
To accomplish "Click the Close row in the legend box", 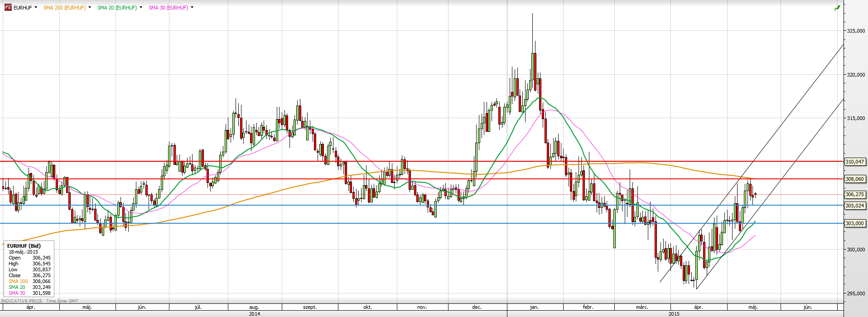I will tap(29, 275).
